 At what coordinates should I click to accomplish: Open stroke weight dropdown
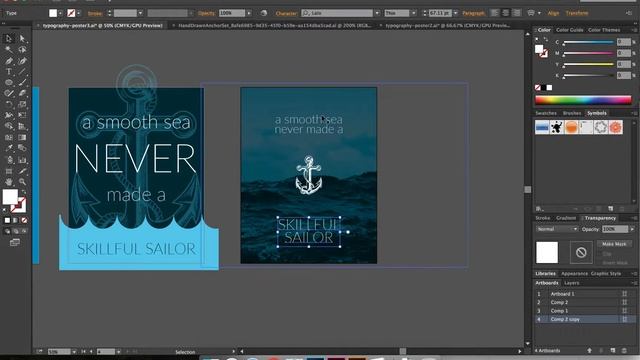point(140,13)
